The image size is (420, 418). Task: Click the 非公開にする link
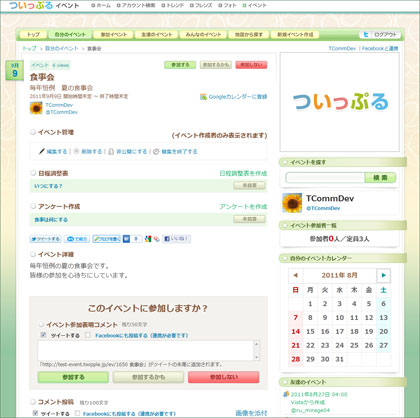(x=132, y=151)
